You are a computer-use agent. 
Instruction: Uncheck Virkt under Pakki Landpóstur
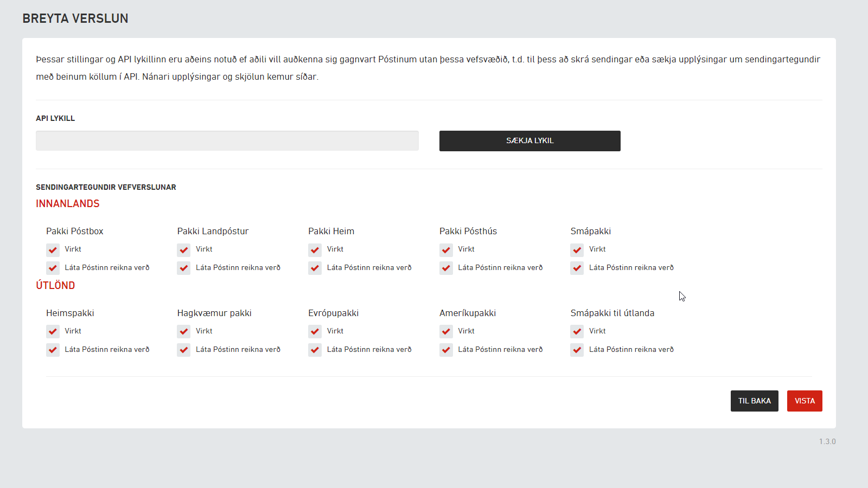coord(184,250)
